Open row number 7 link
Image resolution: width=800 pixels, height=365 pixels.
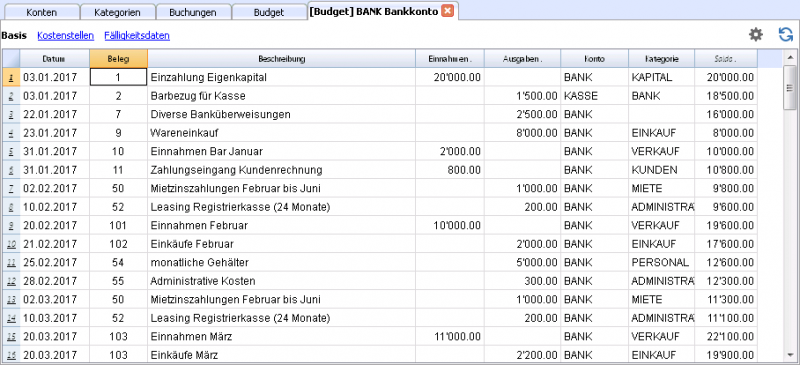pos(11,188)
